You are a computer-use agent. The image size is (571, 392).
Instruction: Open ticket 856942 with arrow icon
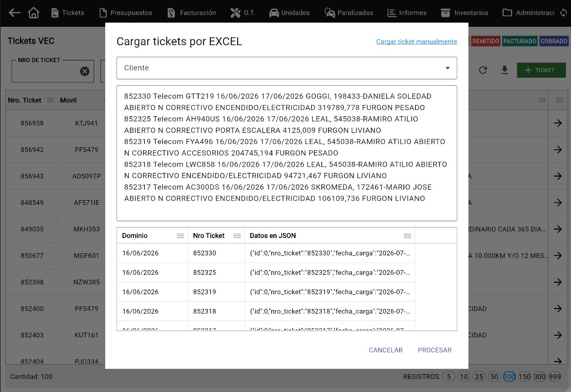pyautogui.click(x=557, y=150)
